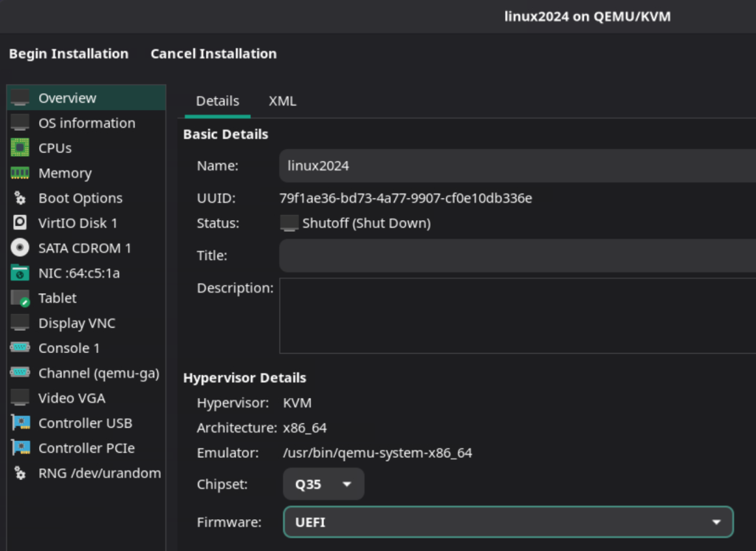Click the Shutoff (Shut Down) status text
This screenshot has height=551, width=756.
[366, 223]
